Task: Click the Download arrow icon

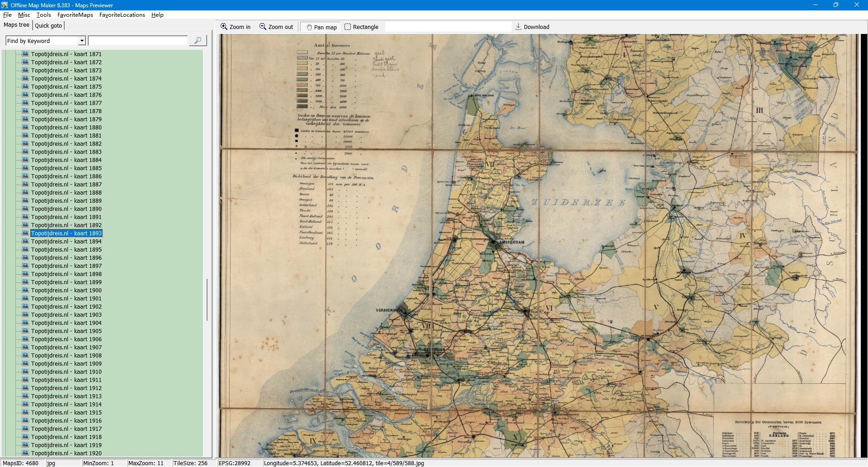Action: coord(519,27)
